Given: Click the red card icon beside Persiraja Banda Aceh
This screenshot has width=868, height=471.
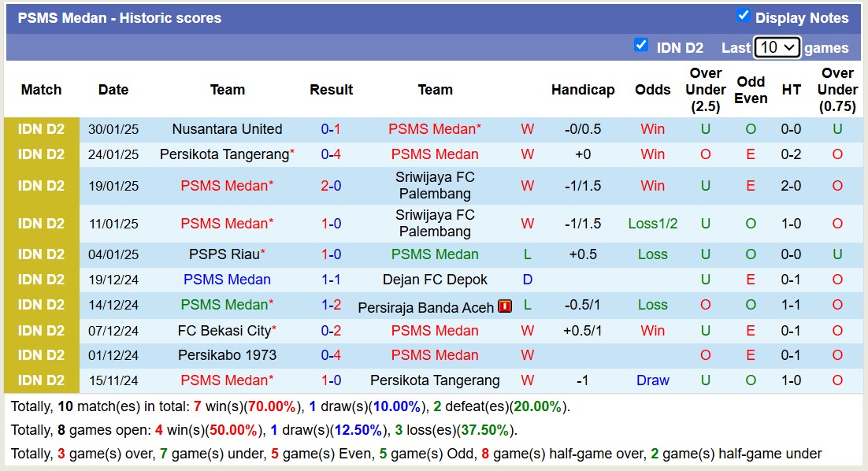Looking at the screenshot, I should [x=505, y=306].
